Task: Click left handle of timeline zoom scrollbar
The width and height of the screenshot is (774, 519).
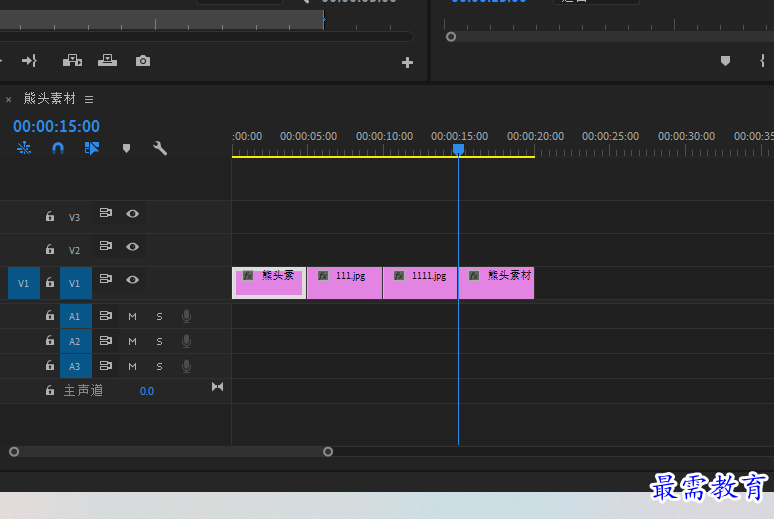Action: (14, 452)
